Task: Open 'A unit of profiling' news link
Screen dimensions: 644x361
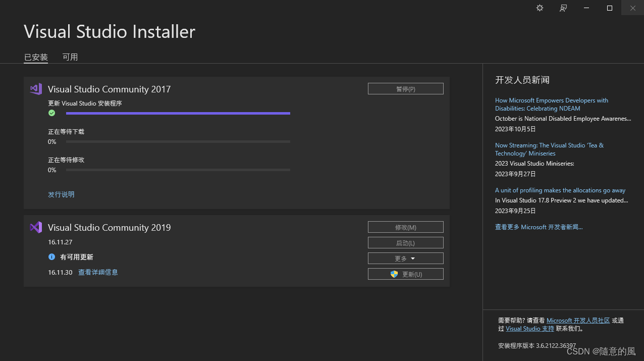Action: [x=560, y=190]
